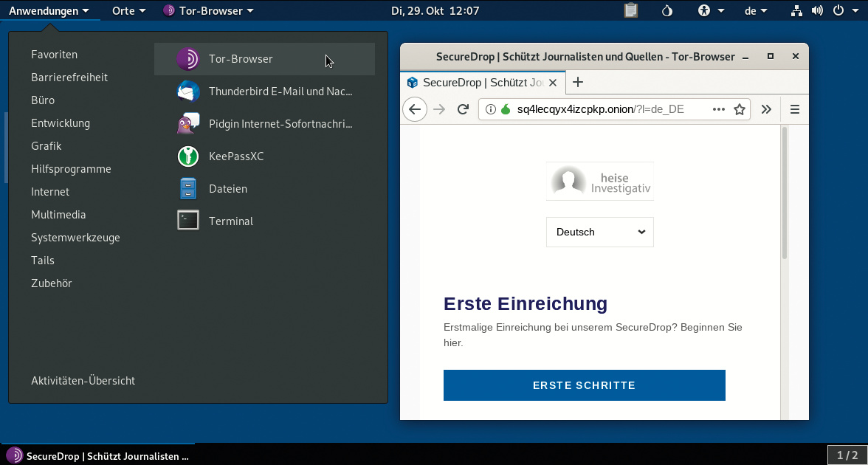Screen dimensions: 868x465
Task: Select the Systemwerkzeuge category
Action: click(x=75, y=238)
